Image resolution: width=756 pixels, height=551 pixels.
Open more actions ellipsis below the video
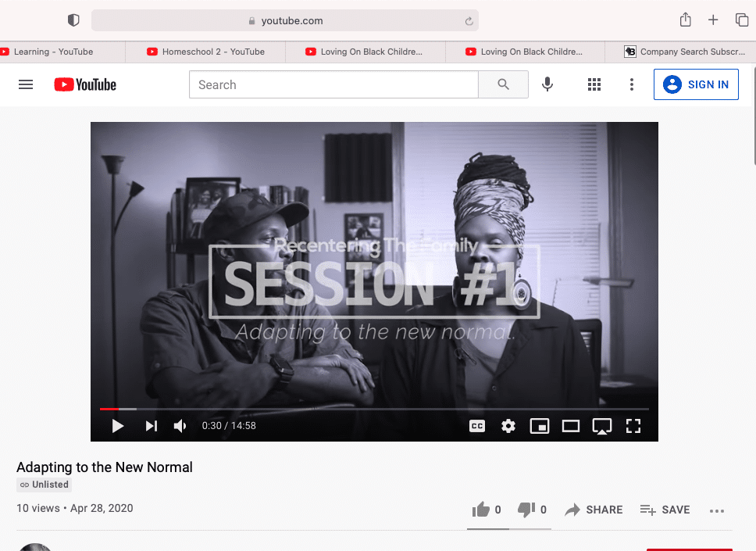pyautogui.click(x=717, y=510)
